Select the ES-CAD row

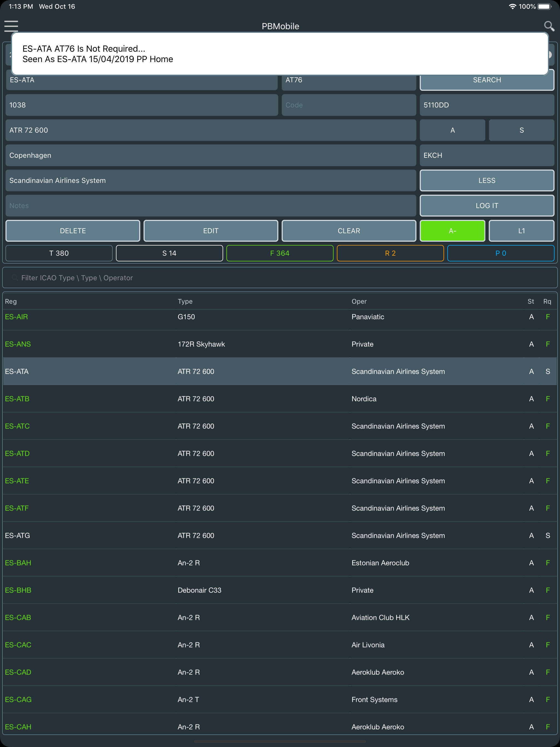pos(280,672)
